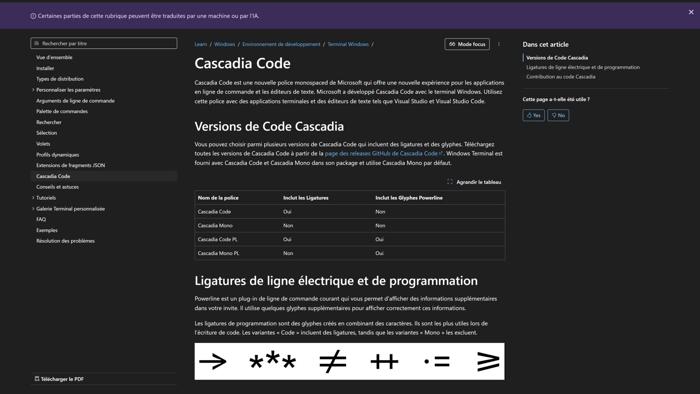Screen dimensions: 700x394
Task: Open 'Conseils et astuces' page
Action: point(58,187)
